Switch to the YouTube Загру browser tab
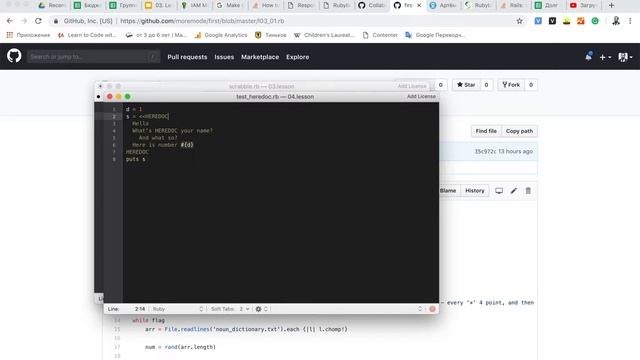 click(x=584, y=5)
